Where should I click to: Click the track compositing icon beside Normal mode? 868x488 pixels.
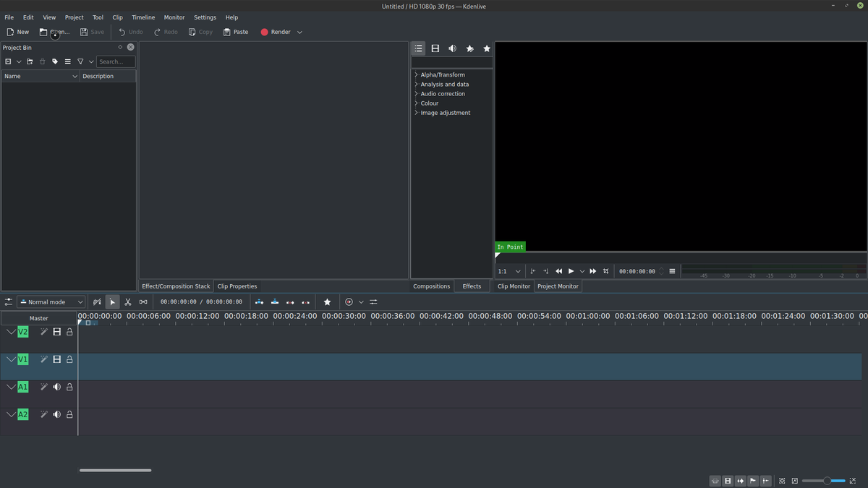(x=97, y=302)
